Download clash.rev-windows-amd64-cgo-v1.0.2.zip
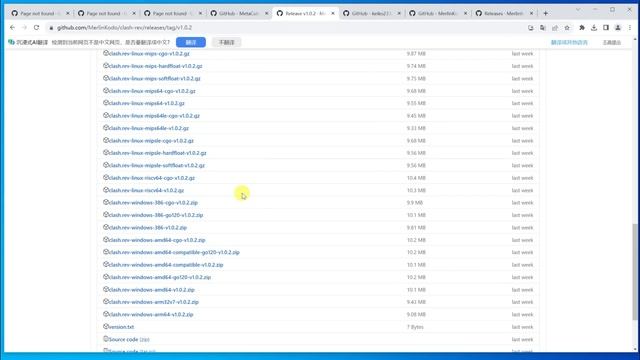The image size is (640, 360). click(157, 240)
